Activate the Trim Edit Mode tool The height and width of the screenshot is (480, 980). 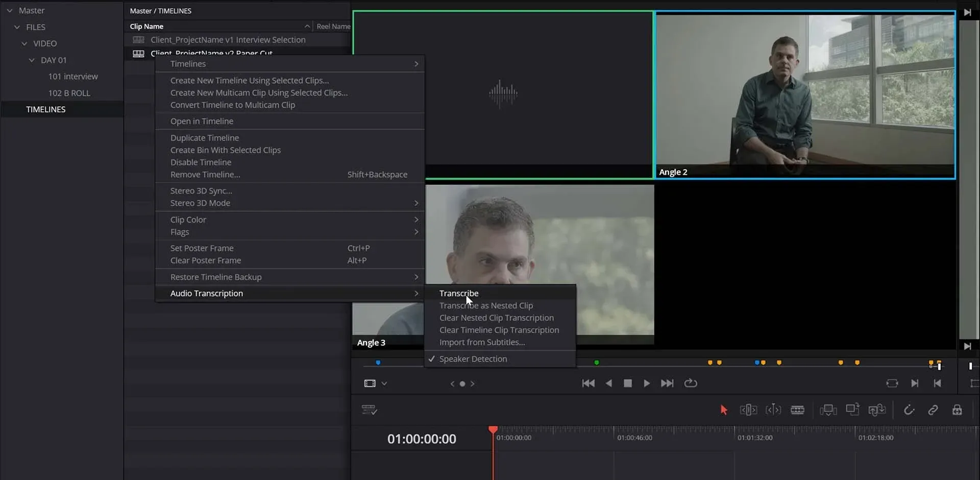pos(748,410)
